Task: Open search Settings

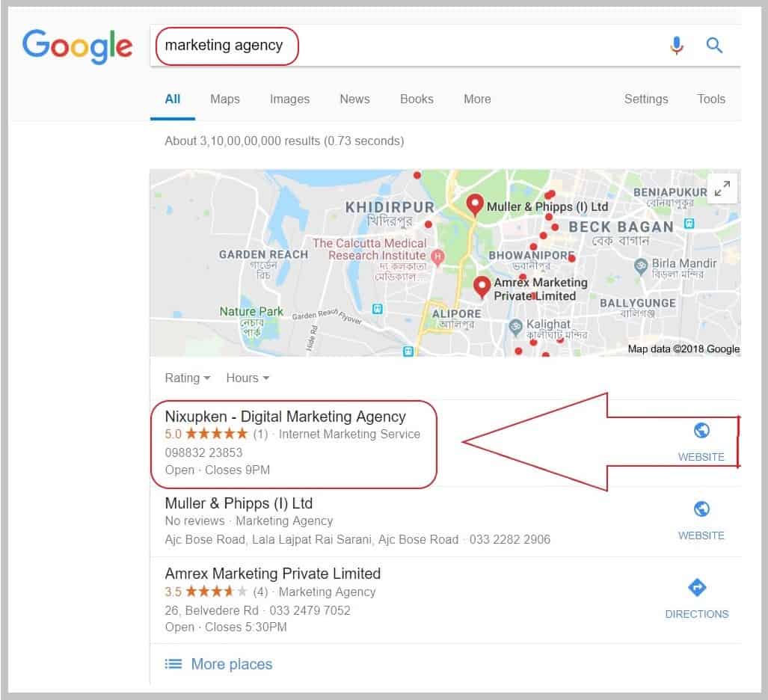Action: [x=646, y=99]
